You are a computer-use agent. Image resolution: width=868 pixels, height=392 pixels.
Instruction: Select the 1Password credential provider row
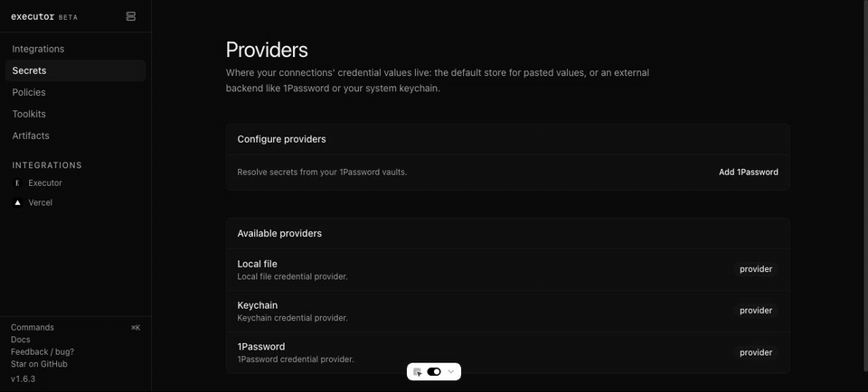(x=507, y=353)
